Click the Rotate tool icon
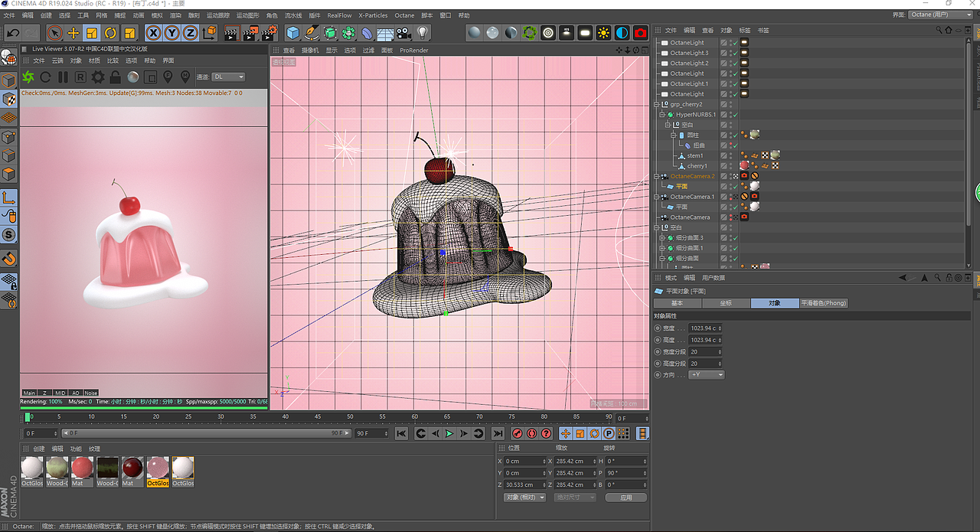The image size is (980, 532). (111, 33)
